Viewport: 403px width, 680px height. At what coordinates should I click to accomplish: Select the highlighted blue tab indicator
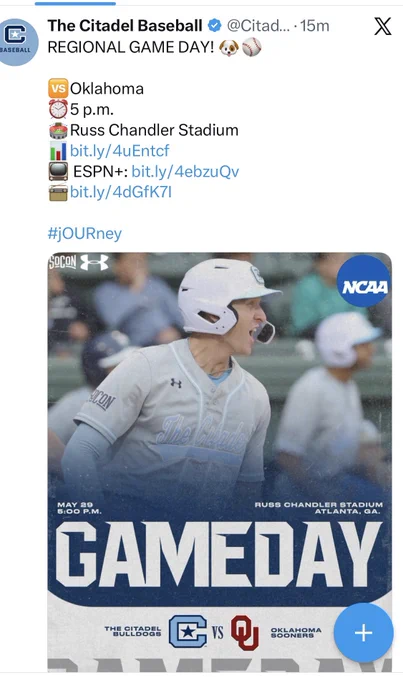pos(75,3)
